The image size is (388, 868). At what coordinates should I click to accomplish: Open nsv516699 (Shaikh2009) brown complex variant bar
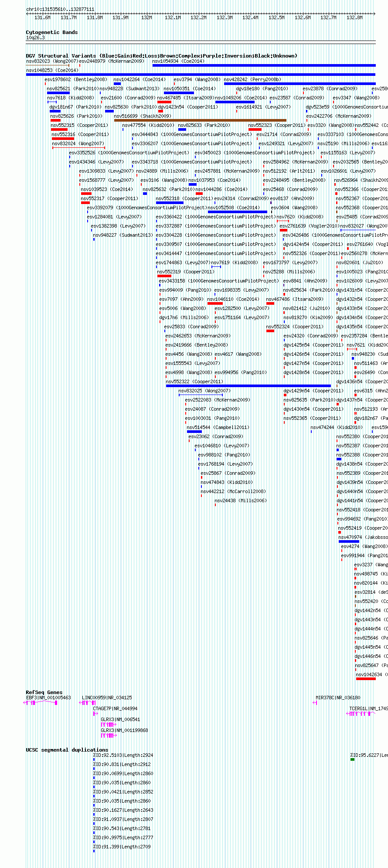point(200,120)
